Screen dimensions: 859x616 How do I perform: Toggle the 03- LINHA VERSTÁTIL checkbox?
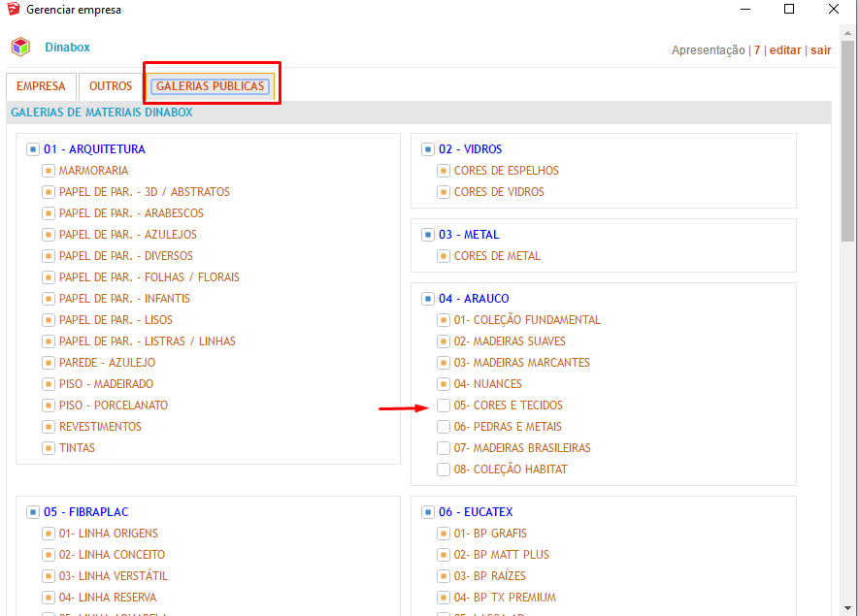49,576
